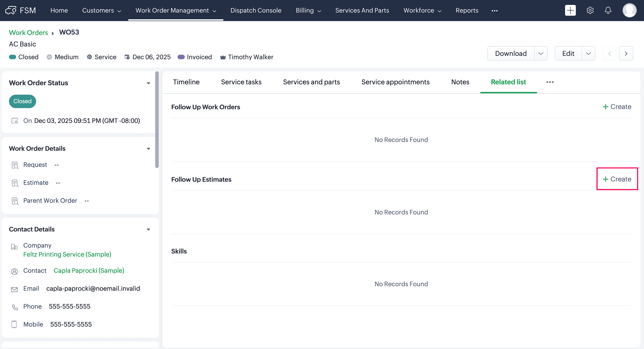Screen dimensions: 644x349
Task: Collapse the Work Order Status section
Action: 148,83
